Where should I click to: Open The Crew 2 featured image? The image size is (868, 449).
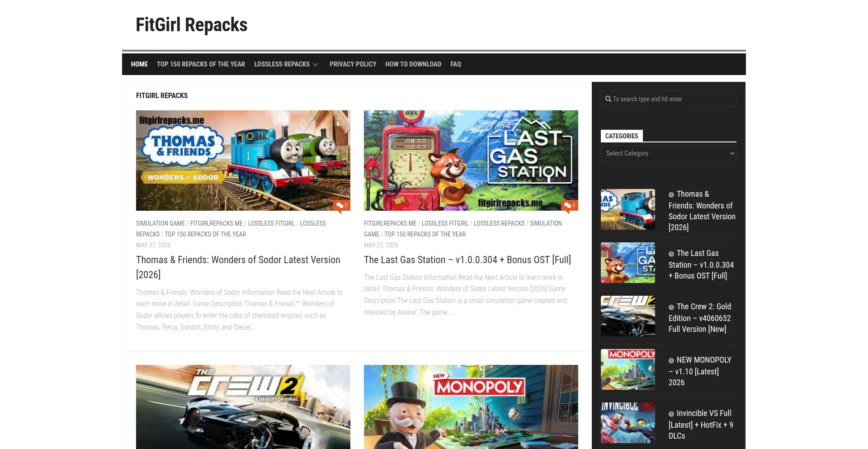[243, 407]
